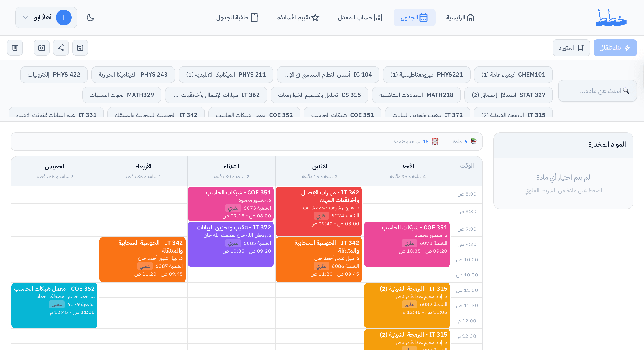Open Tuesday IT 372 class block
The height and width of the screenshot is (350, 644).
[x=230, y=244]
